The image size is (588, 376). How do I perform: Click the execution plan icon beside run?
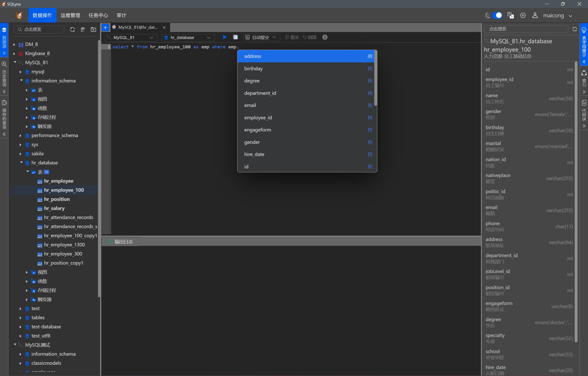235,37
